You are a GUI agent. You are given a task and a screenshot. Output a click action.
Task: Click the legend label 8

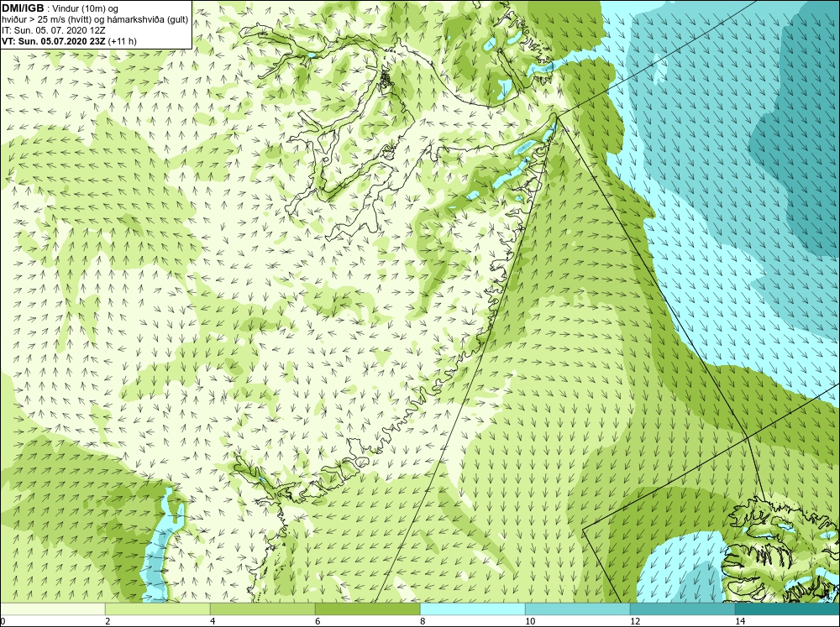coord(423,621)
